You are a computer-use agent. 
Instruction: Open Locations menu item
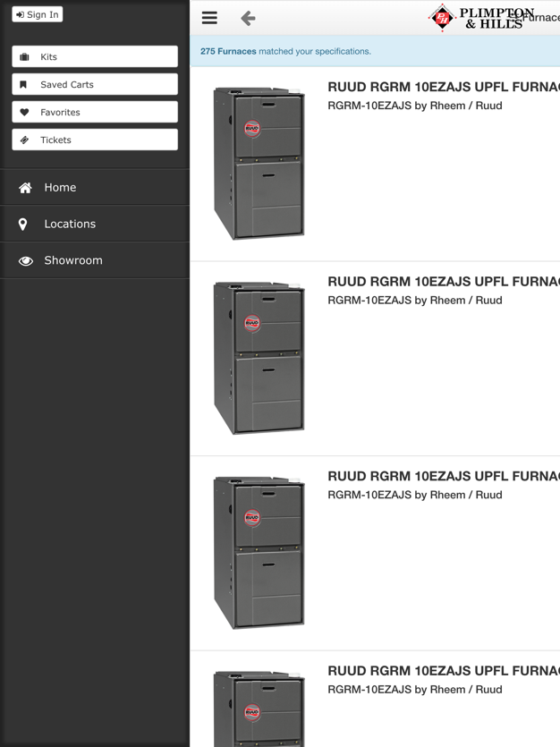pyautogui.click(x=95, y=224)
